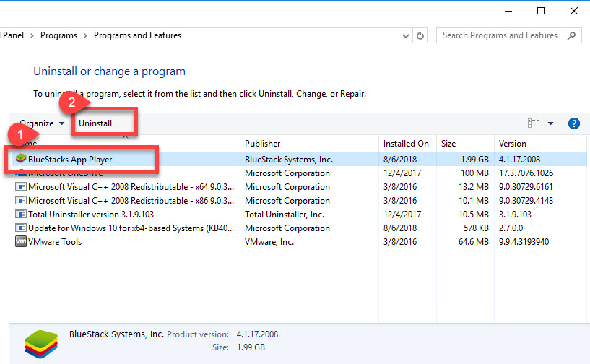Screen dimensions: 590x364
Task: Select the VMware Tools entry
Action: (55, 242)
